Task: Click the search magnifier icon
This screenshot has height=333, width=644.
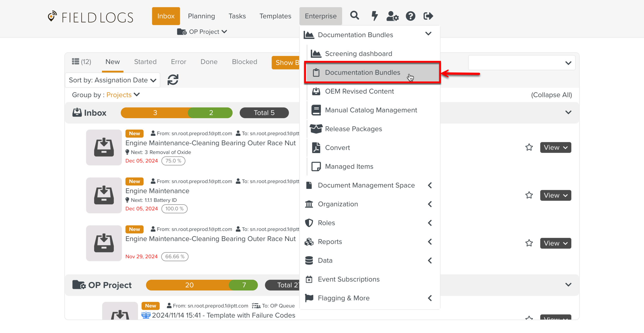Action: click(x=354, y=16)
